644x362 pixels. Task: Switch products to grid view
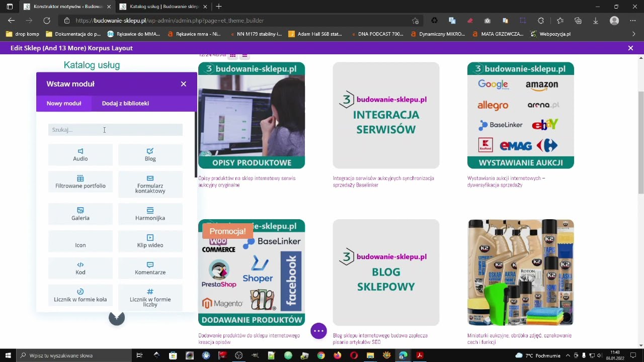(233, 55)
